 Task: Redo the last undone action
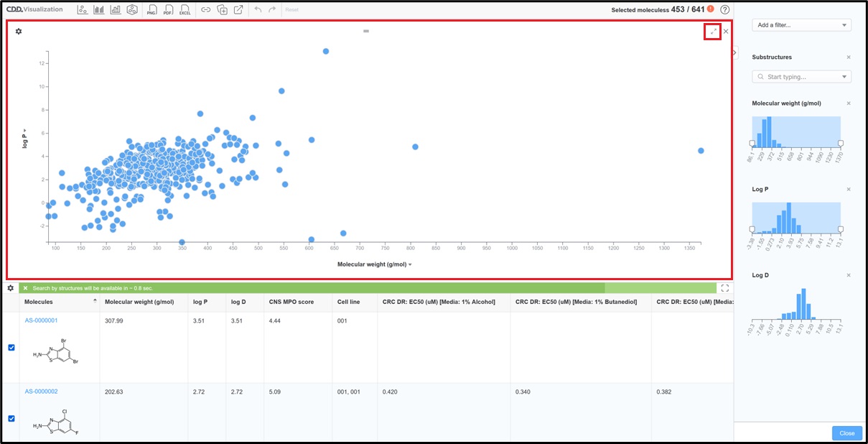(x=271, y=10)
